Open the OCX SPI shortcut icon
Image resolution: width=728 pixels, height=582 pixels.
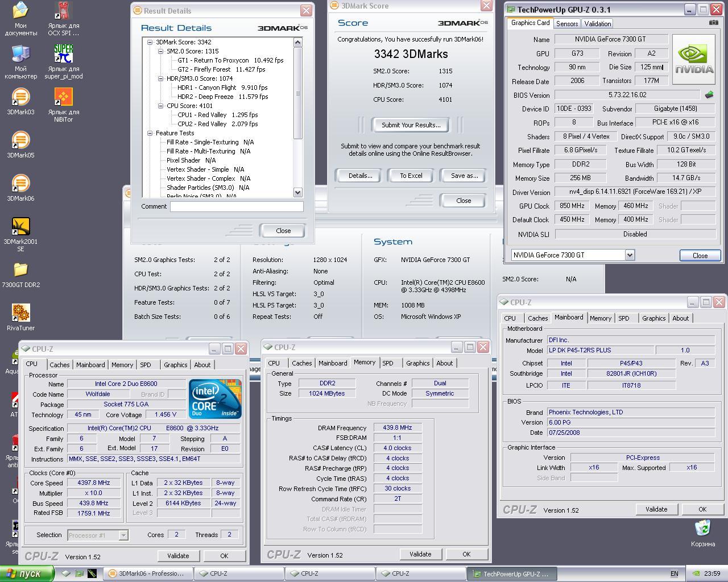63,11
